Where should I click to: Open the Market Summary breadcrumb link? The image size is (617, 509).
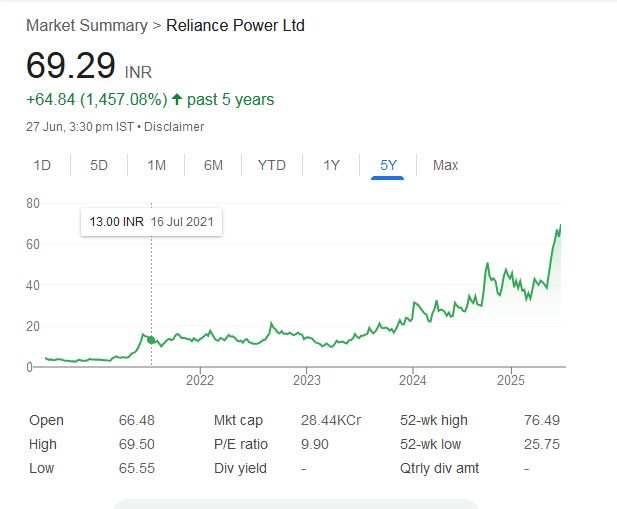pos(85,25)
